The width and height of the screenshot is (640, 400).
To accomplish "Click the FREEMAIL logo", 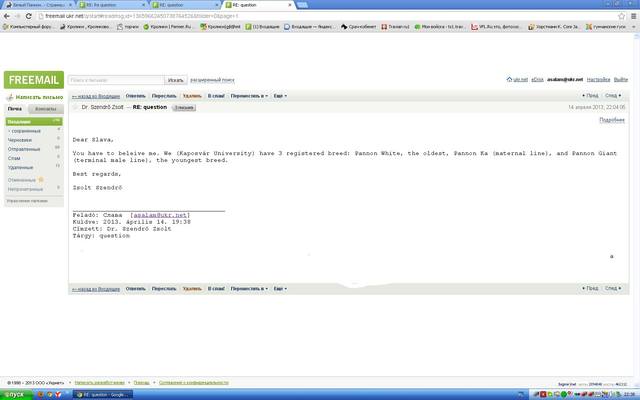I will [x=32, y=80].
